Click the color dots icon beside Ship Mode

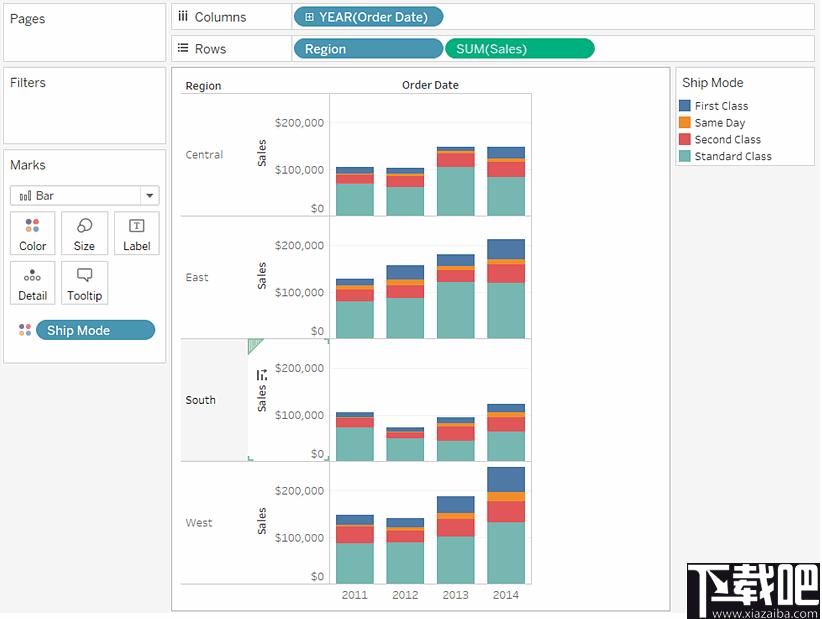(25, 330)
